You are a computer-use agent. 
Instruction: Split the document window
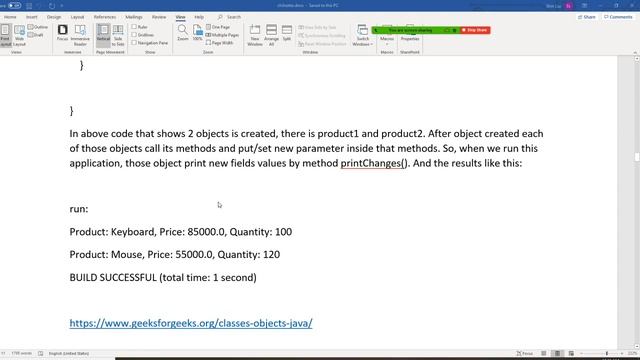(x=287, y=33)
